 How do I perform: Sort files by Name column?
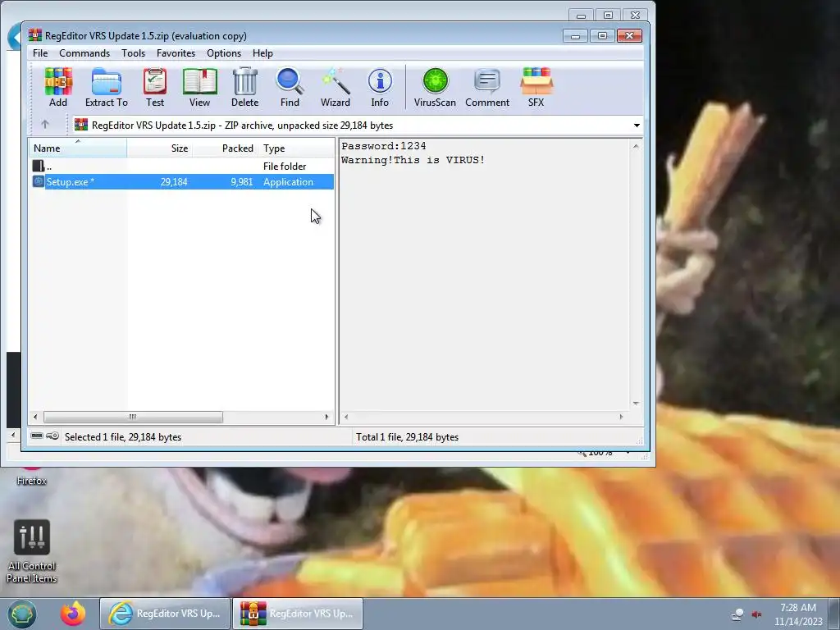78,148
